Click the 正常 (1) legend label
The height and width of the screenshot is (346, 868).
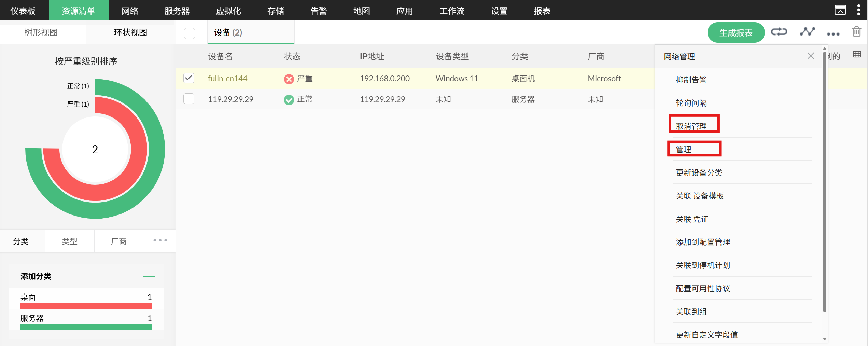78,86
